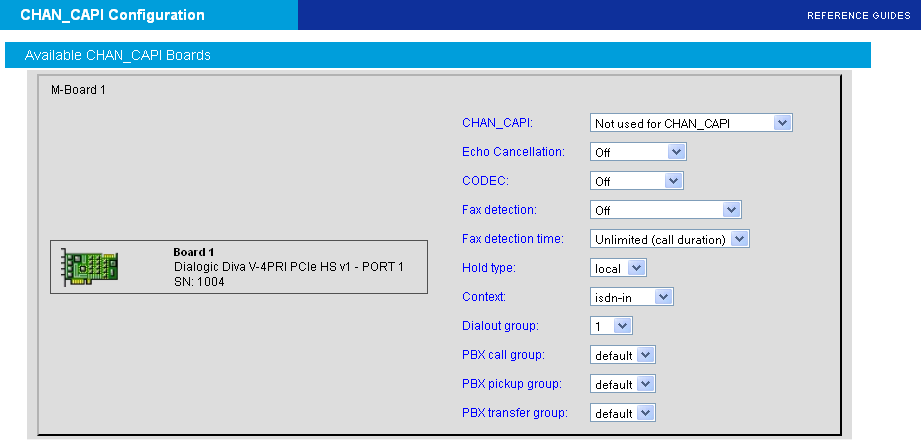Open the Context isdn-in dropdown
The width and height of the screenshot is (921, 440).
632,297
